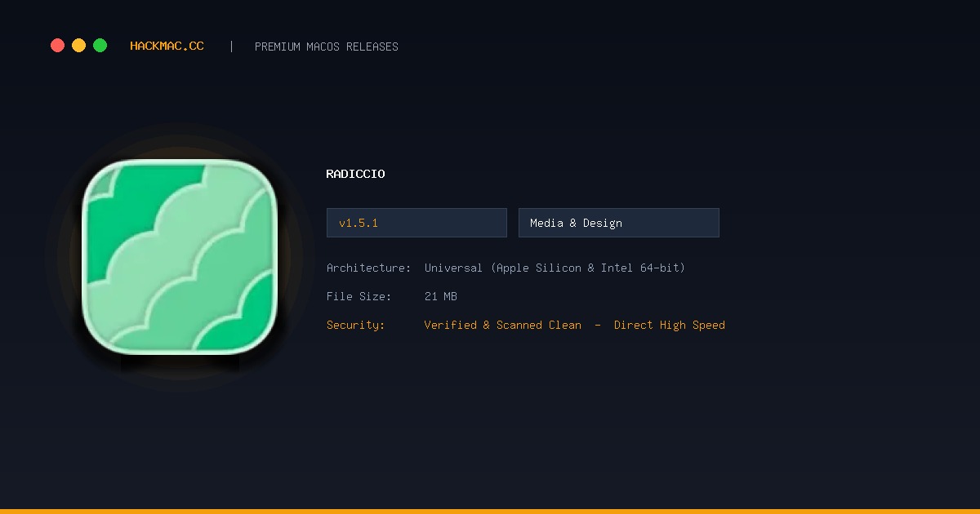Open the HACKMAC.CC site link
The height and width of the screenshot is (514, 980).
coord(167,47)
